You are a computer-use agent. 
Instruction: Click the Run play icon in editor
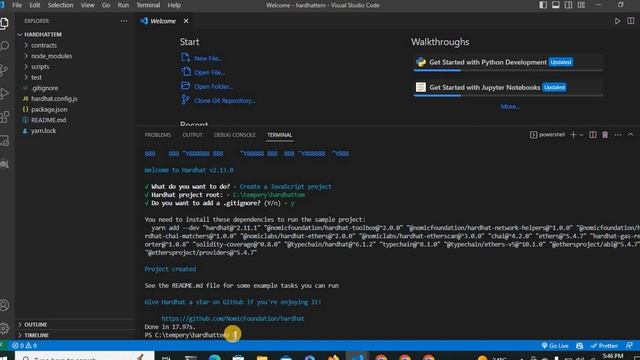[x=618, y=21]
